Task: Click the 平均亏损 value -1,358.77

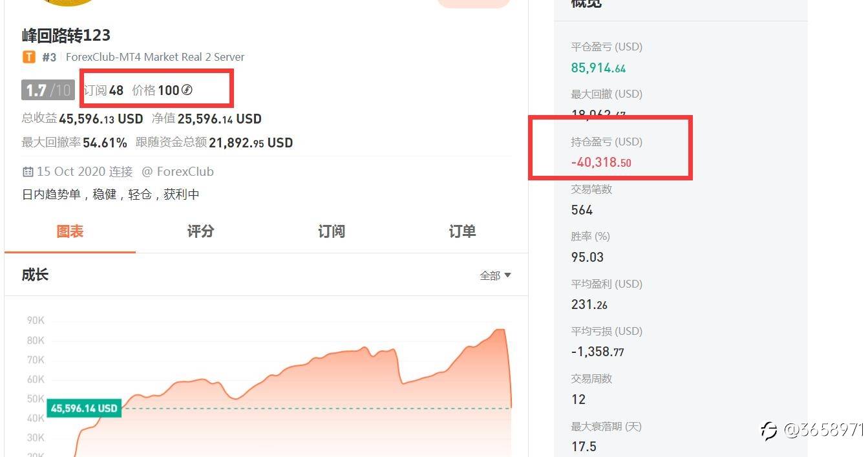Action: pos(598,352)
